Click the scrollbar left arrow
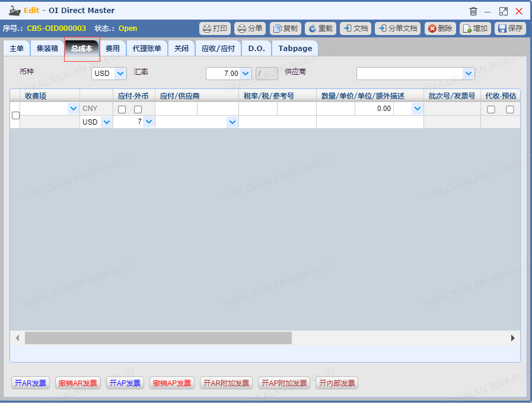The image size is (532, 403). (17, 338)
